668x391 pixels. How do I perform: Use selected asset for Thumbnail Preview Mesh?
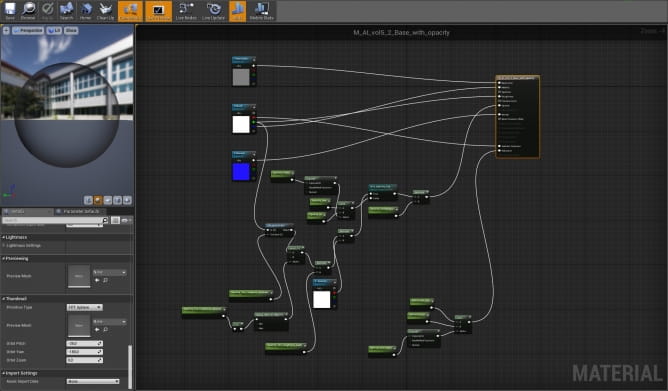click(x=98, y=329)
